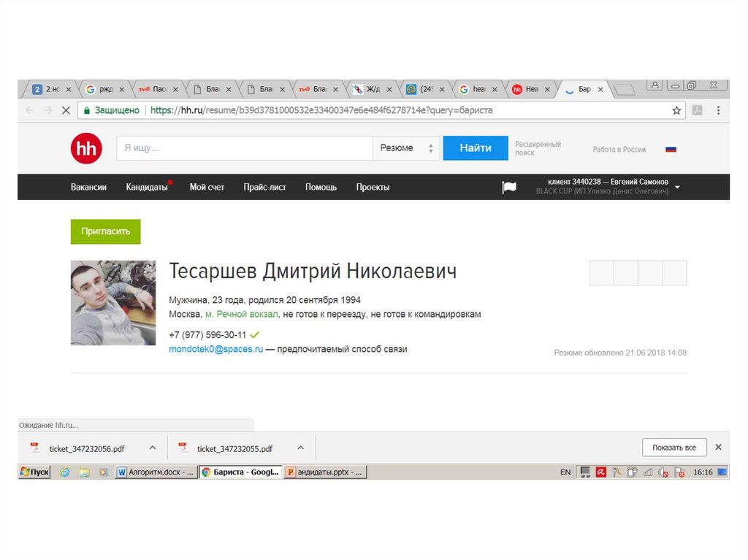The height and width of the screenshot is (560, 748).
Task: Click the Russian flag region icon
Action: coord(671,149)
